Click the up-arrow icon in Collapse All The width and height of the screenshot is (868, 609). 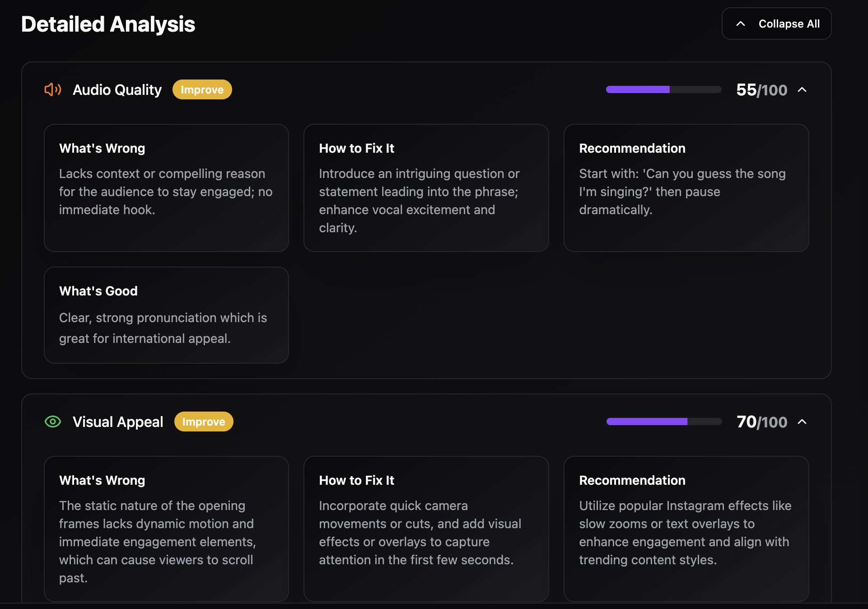click(x=741, y=23)
